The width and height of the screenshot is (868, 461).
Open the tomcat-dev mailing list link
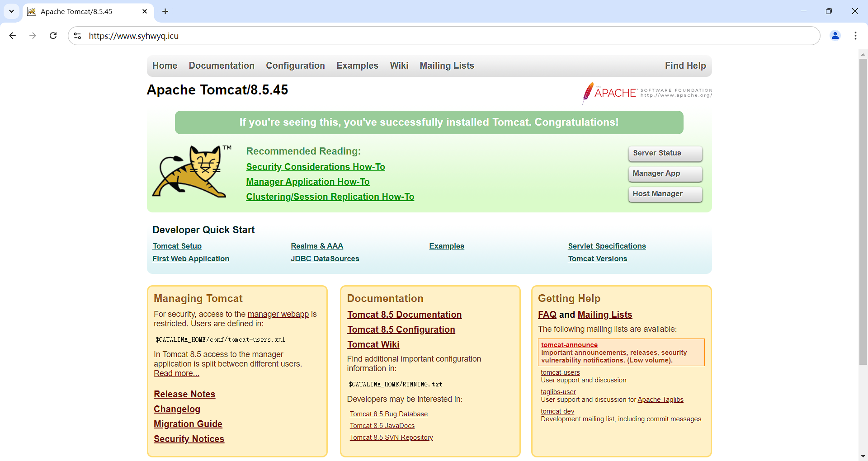click(x=557, y=411)
